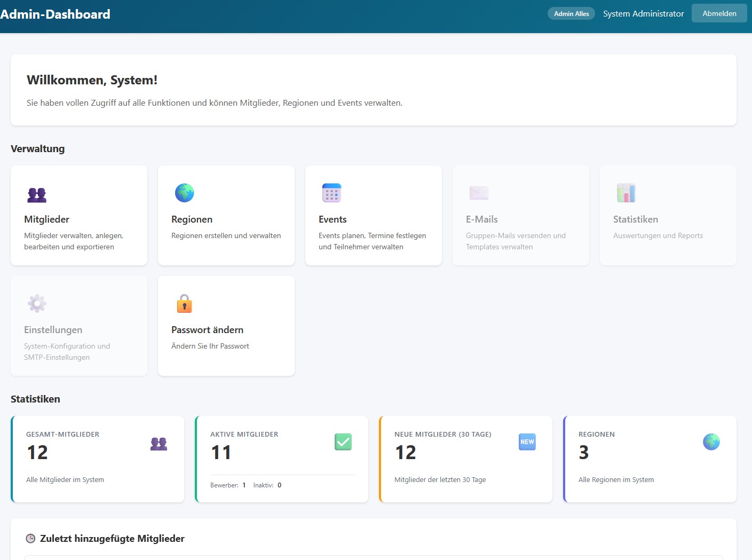Click the Admin Alles role badge
The width and height of the screenshot is (752, 560).
571,14
